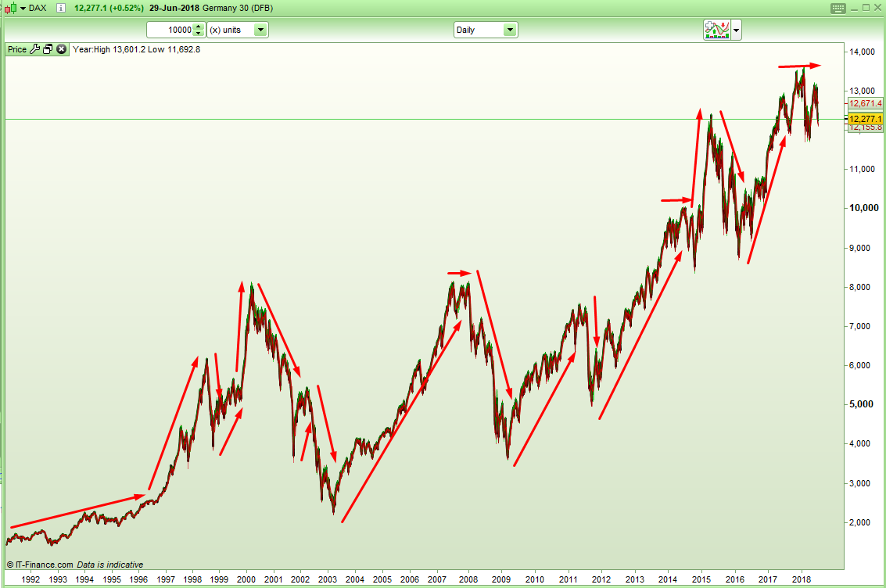Click the 12,277.1 (+0.52%) quote text
The height and width of the screenshot is (588, 886).
[109, 8]
